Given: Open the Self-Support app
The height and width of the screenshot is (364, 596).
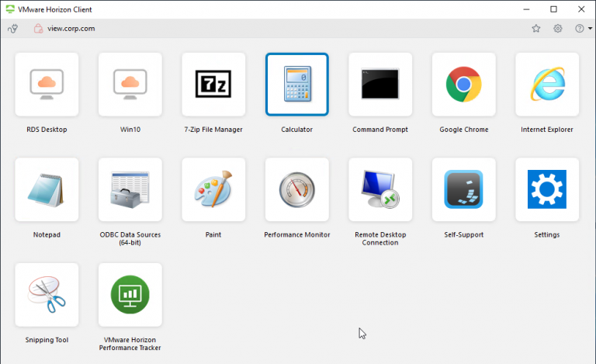Looking at the screenshot, I should click(463, 189).
